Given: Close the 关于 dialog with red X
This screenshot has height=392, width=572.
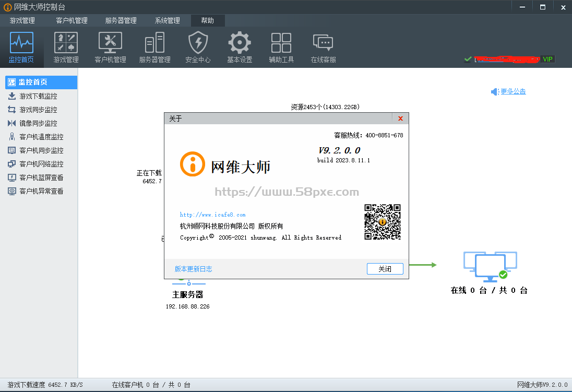Looking at the screenshot, I should pyautogui.click(x=400, y=118).
